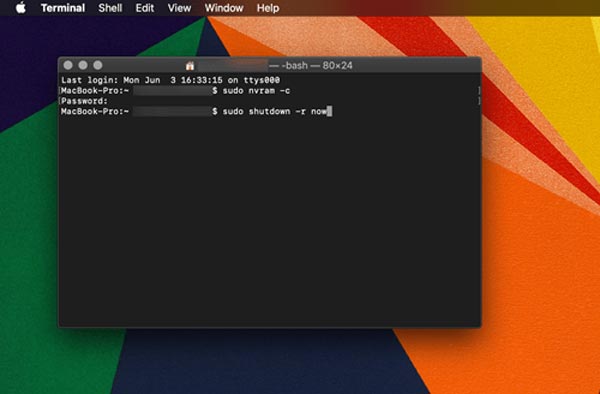Click the "sudo nvram -c" command text

256,91
